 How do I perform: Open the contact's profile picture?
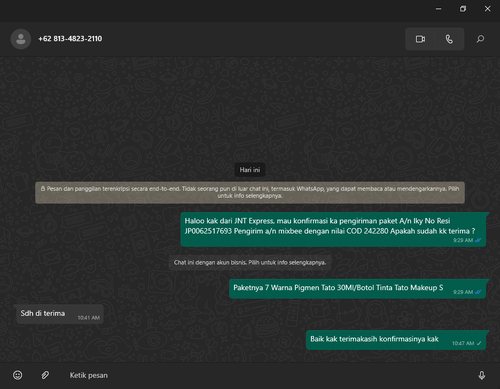21,39
